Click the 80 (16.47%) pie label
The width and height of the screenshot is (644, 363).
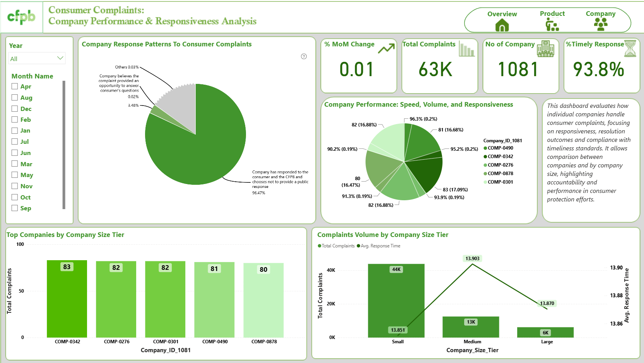coord(351,182)
